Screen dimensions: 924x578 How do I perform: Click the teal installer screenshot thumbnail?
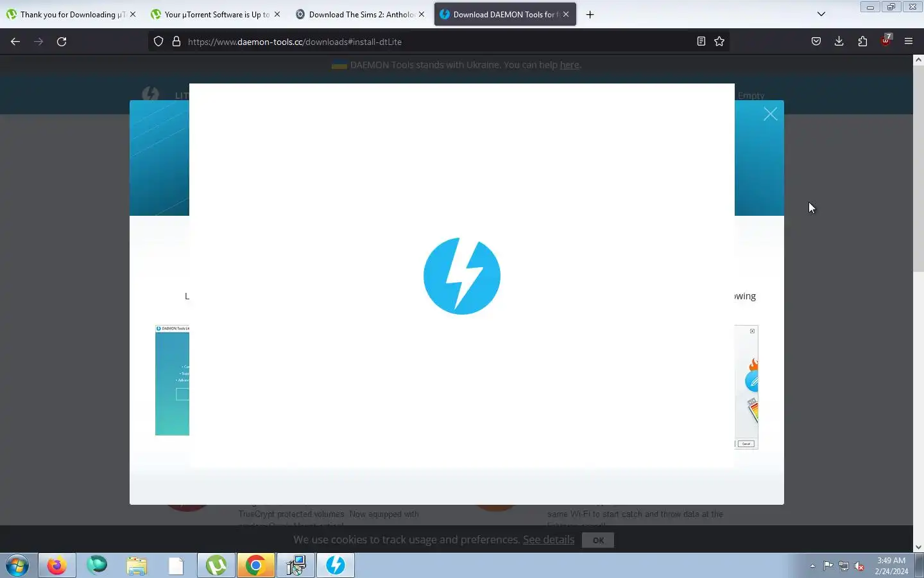click(172, 380)
